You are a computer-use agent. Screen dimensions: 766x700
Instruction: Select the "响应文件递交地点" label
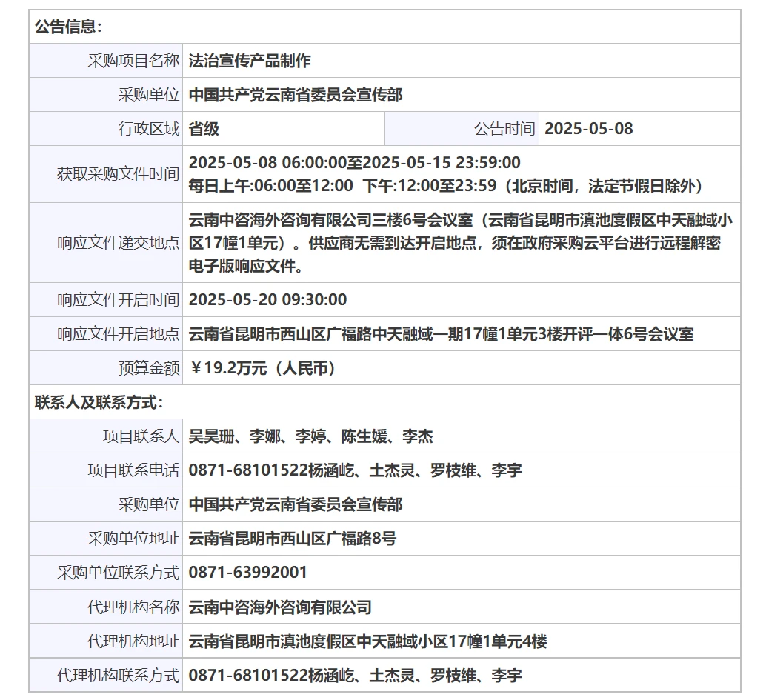[x=118, y=243]
